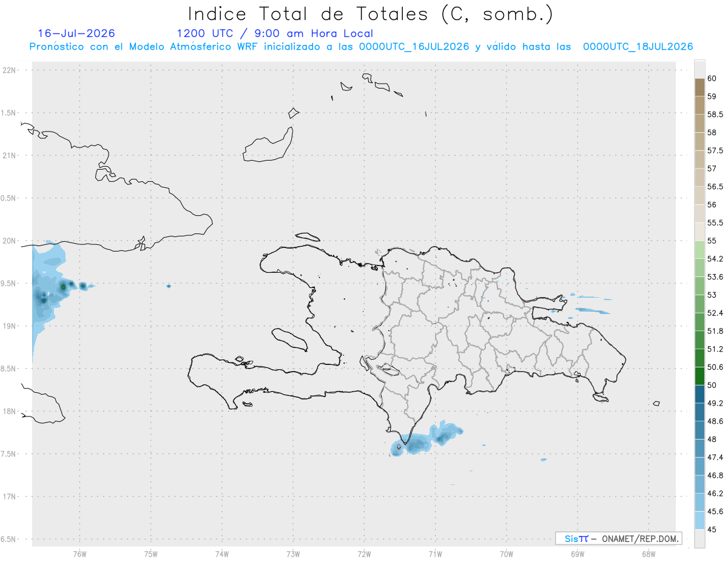Click the colorbar value "55.5"
Viewport: 728px width, 562px height.
(x=715, y=222)
